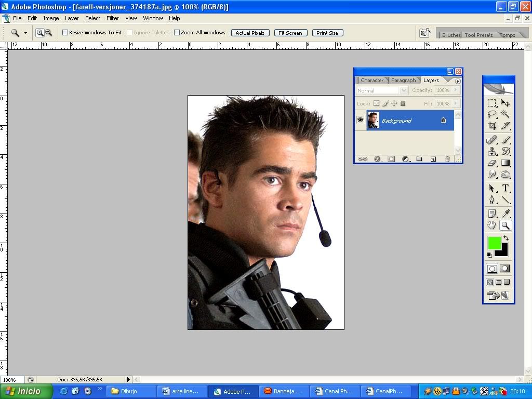The image size is (532, 399).
Task: Open the Filter menu
Action: (x=113, y=18)
